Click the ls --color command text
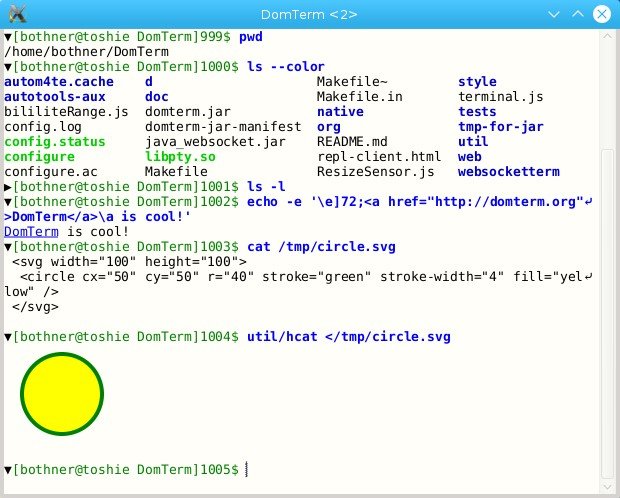Screen dimensions: 620x498 (x=286, y=66)
